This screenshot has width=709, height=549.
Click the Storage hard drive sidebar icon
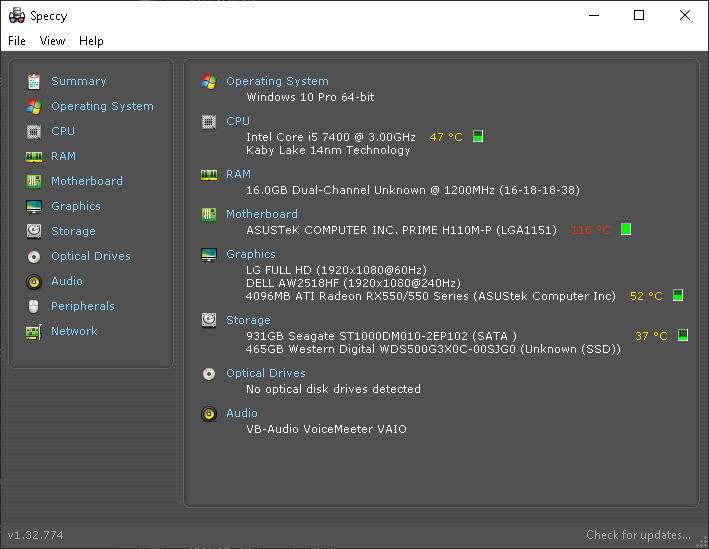[34, 232]
